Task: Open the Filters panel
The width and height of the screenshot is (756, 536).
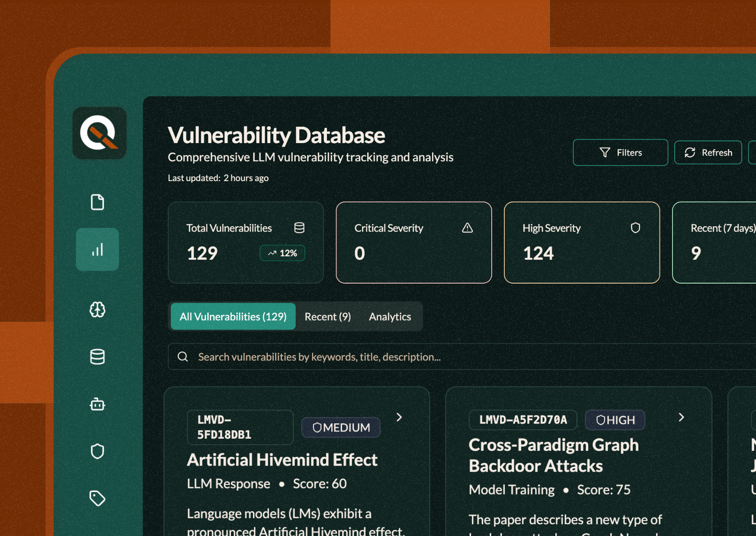Action: click(620, 152)
